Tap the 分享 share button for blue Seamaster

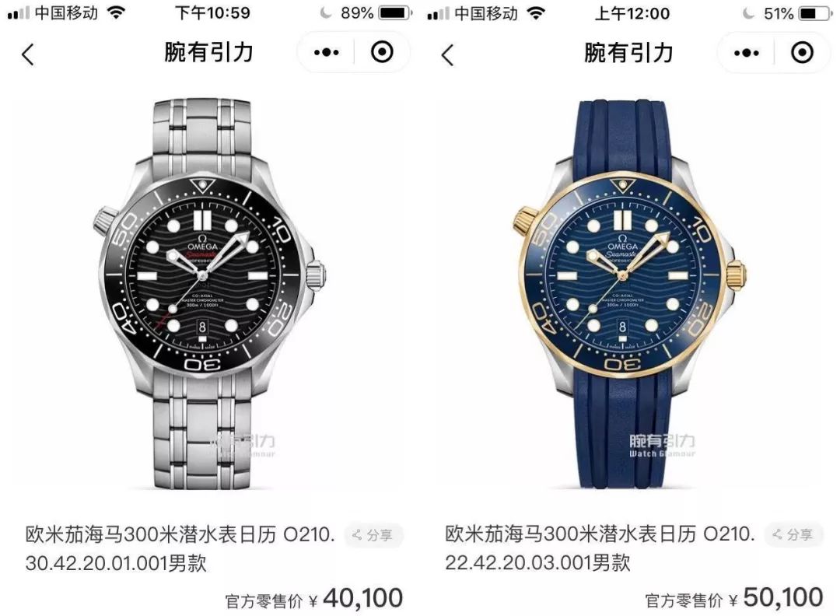pyautogui.click(x=793, y=534)
